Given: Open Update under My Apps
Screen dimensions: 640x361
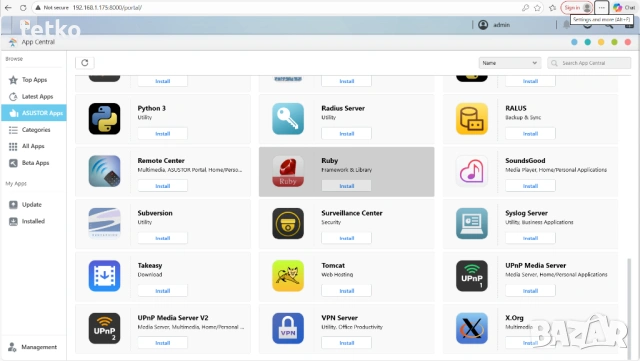Looking at the screenshot, I should (34, 205).
